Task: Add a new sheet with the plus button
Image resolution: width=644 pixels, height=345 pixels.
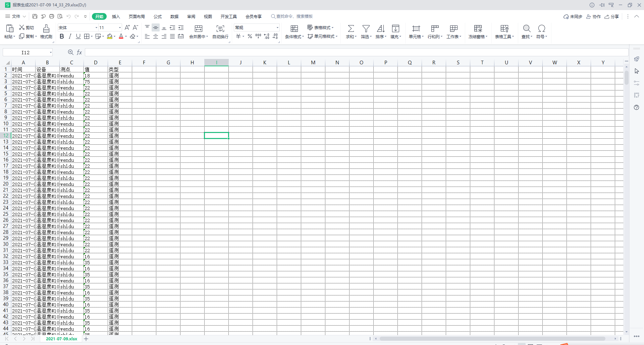Action: point(86,339)
